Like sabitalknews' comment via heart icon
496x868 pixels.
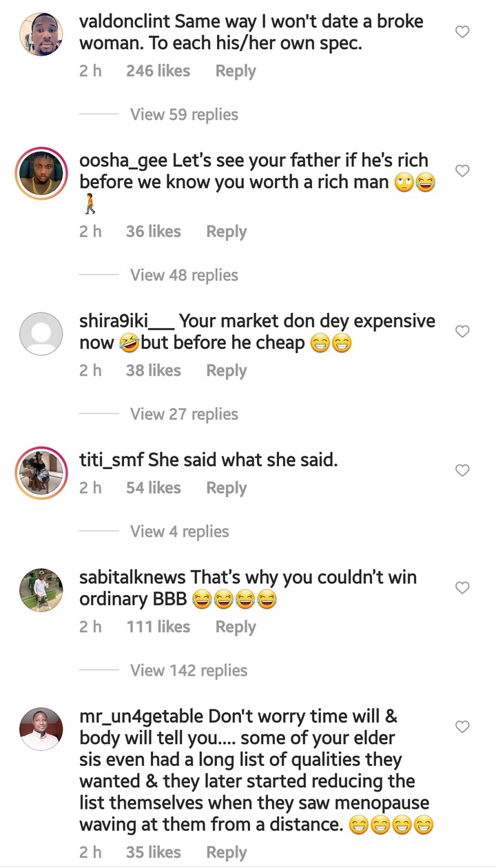pyautogui.click(x=463, y=587)
